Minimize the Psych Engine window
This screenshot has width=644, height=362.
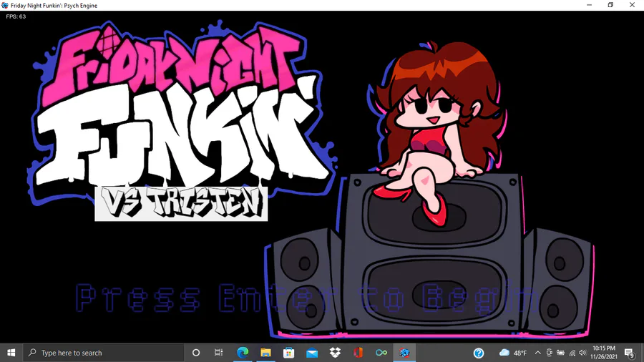point(590,5)
